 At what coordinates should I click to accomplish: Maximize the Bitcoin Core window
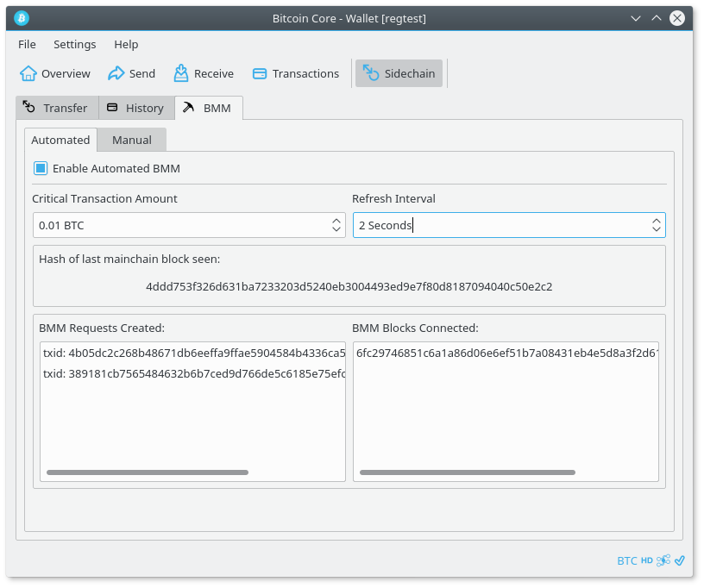[x=657, y=18]
